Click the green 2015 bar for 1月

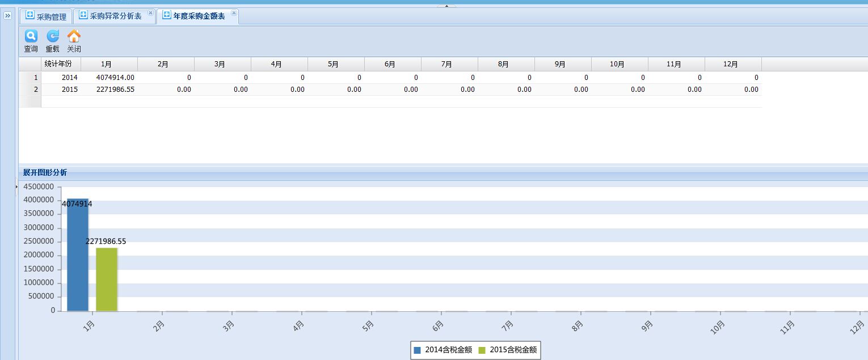[x=107, y=279]
